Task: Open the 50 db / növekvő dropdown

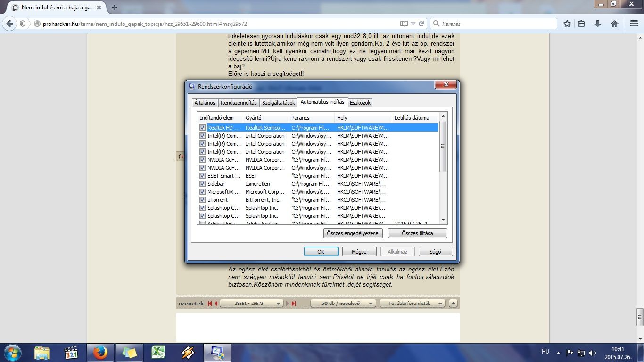Action: [343, 304]
